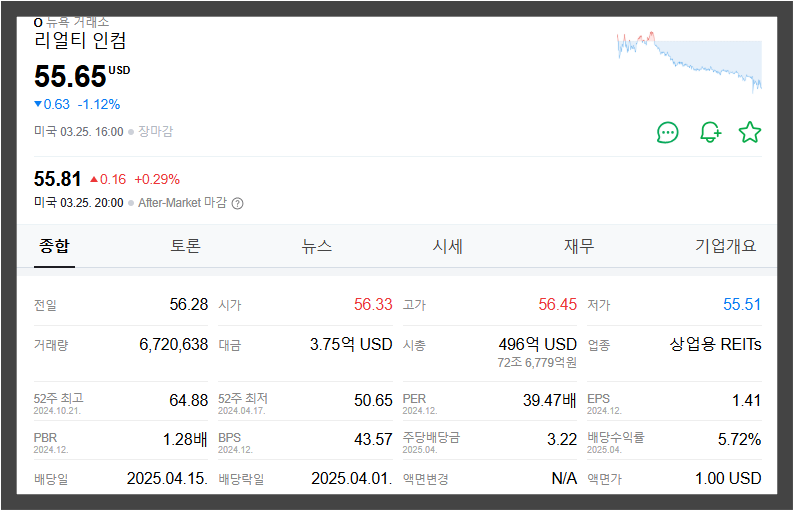Screen dimensions: 794x511
Task: Click the 주당배당금 value 3.22
Action: (x=562, y=440)
